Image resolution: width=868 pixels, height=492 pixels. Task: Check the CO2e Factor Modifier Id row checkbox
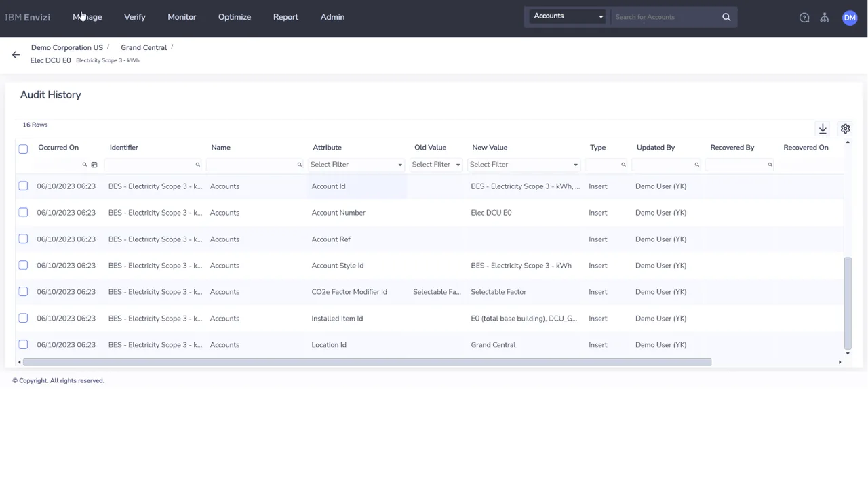coord(23,291)
